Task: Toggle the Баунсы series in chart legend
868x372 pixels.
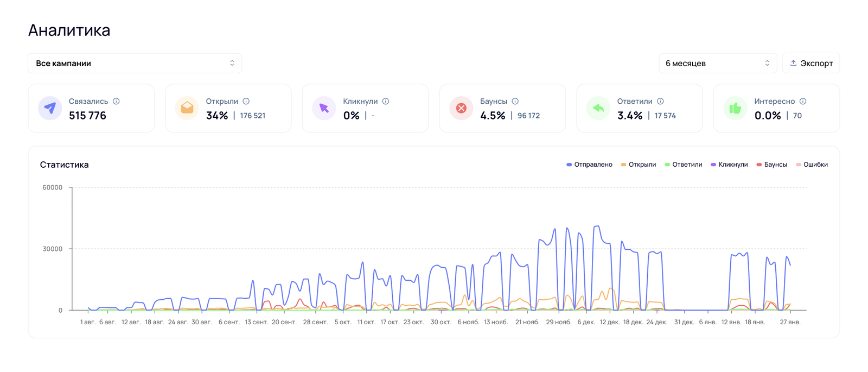Action: point(772,165)
